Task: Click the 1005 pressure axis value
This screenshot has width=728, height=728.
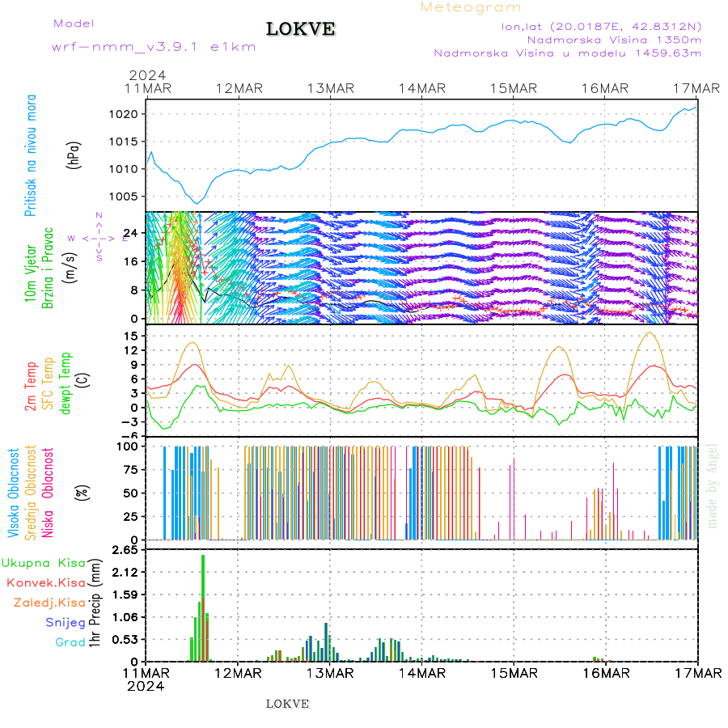Action: point(124,197)
